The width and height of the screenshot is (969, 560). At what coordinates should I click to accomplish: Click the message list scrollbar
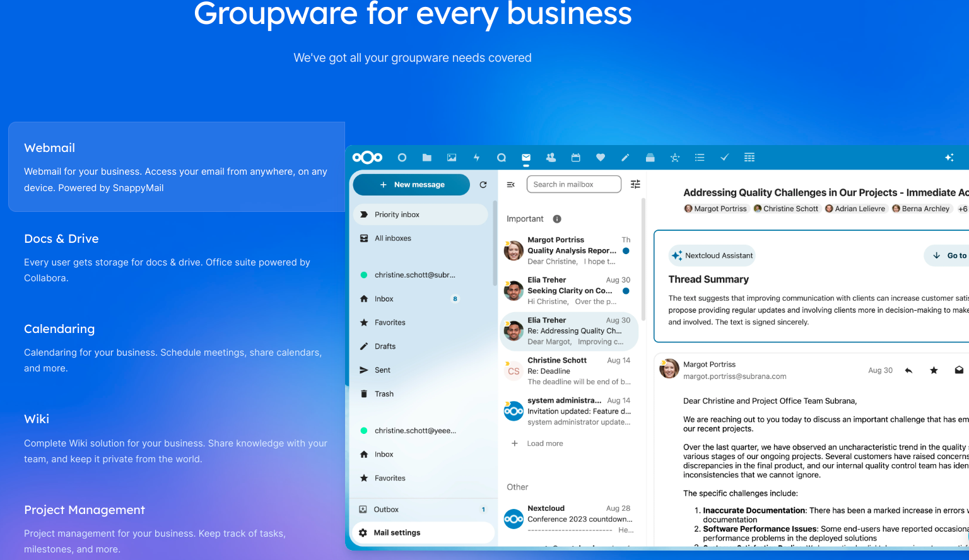[643, 259]
